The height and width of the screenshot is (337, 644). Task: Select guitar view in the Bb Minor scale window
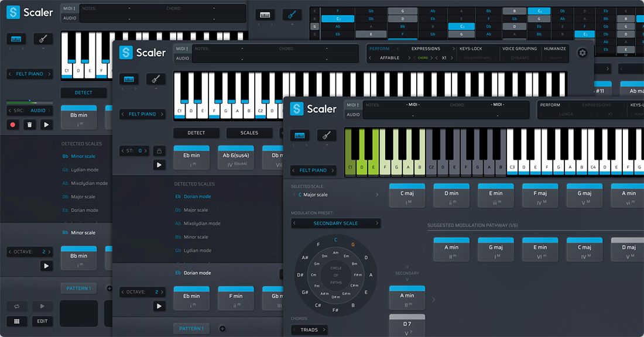point(43,39)
